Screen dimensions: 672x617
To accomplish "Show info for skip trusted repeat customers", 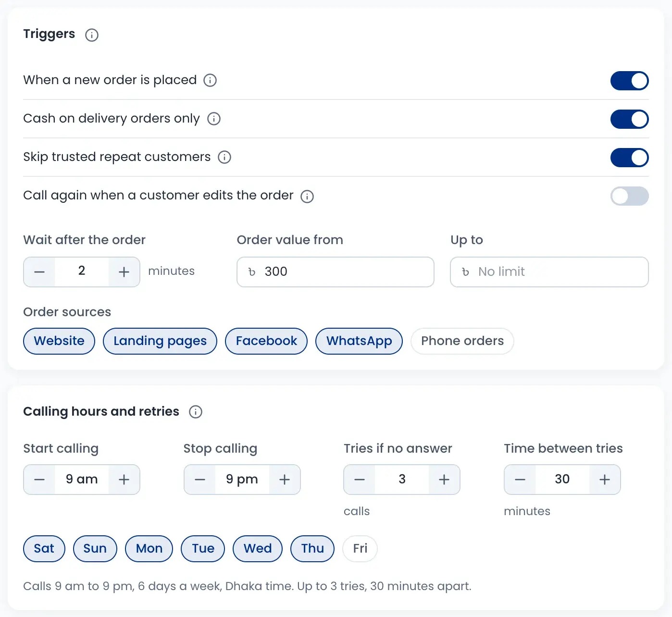I will (224, 157).
